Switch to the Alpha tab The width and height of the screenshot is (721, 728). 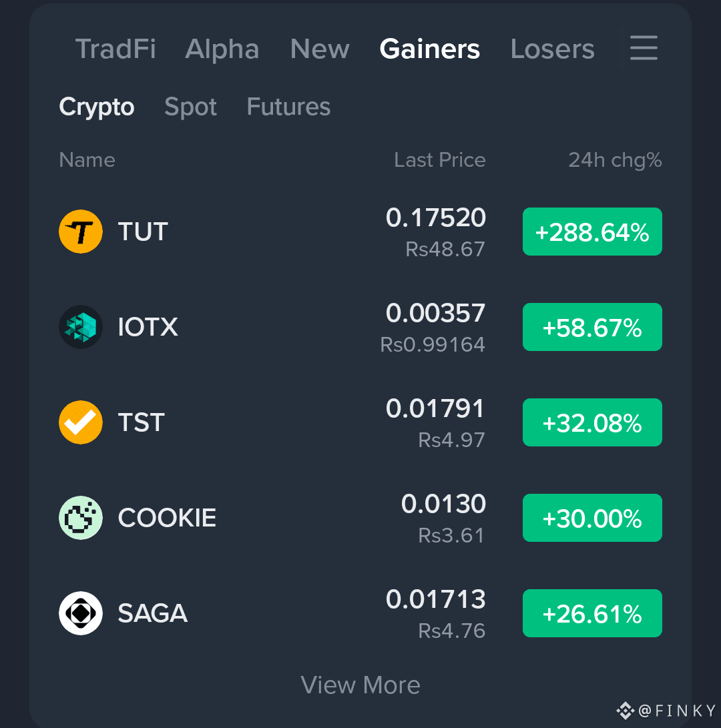point(222,49)
